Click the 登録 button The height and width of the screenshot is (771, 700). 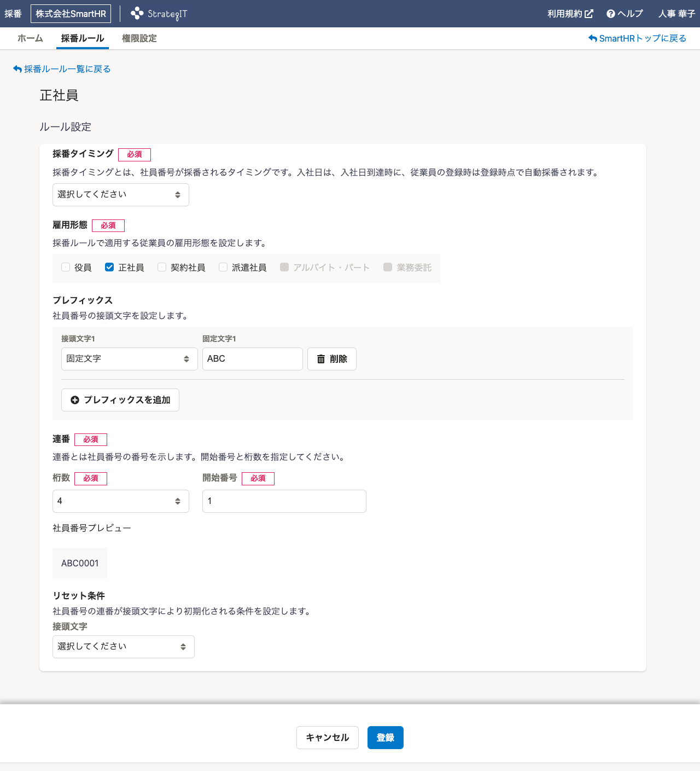[x=385, y=738]
